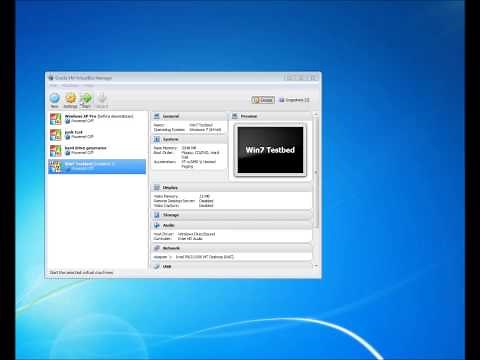Click the Video Memory value 12 MB
This screenshot has height=360, width=480.
point(204,196)
